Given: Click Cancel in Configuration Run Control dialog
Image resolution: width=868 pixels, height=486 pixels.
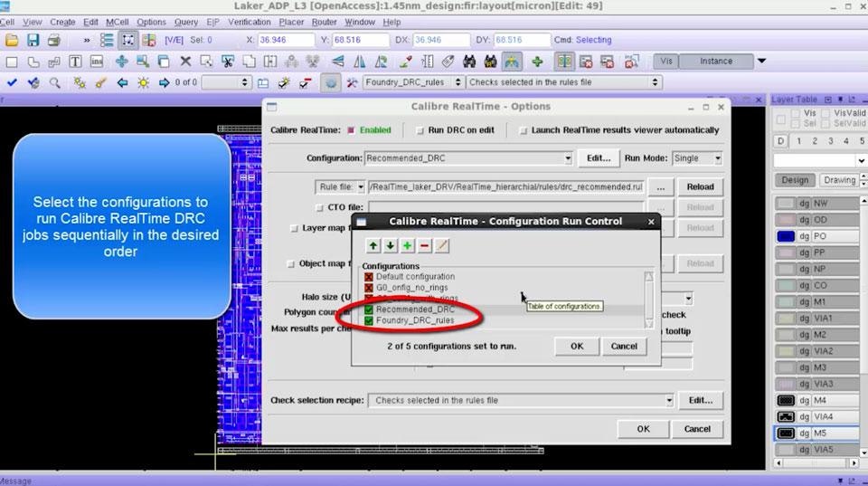Looking at the screenshot, I should [x=624, y=347].
